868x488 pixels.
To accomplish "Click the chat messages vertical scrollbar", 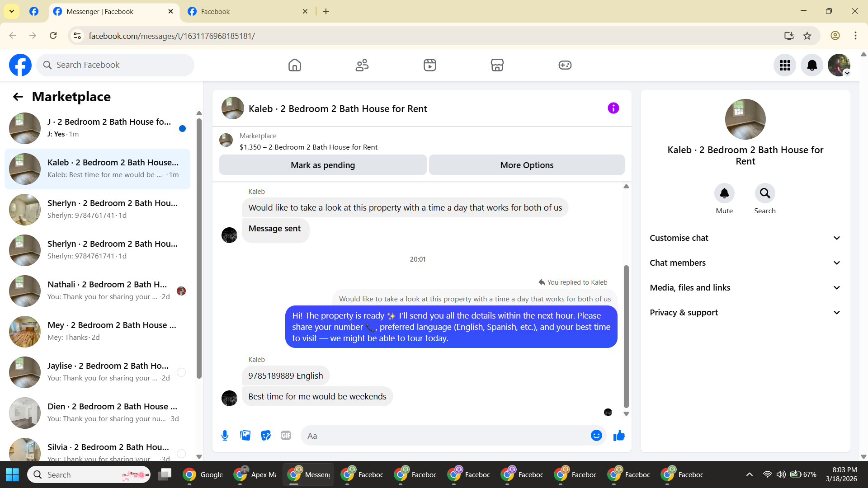I will point(626,334).
